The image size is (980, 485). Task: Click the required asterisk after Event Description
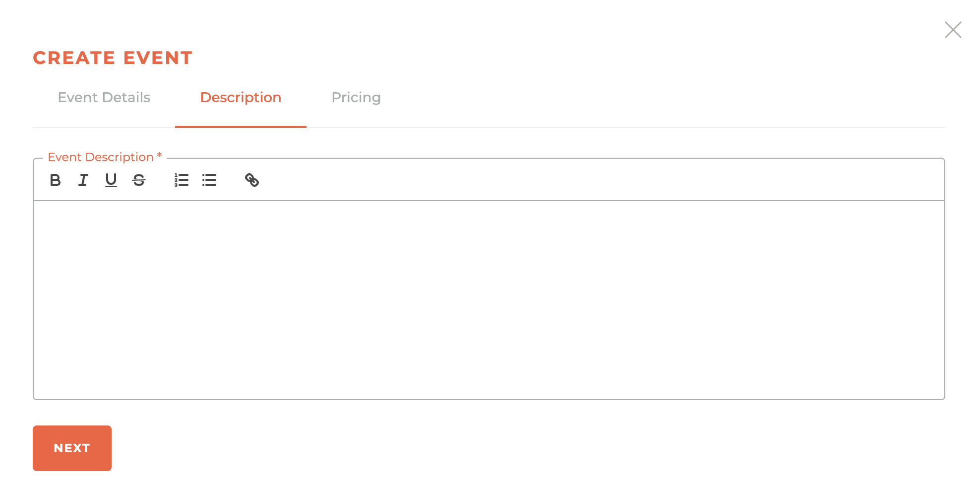point(159,156)
